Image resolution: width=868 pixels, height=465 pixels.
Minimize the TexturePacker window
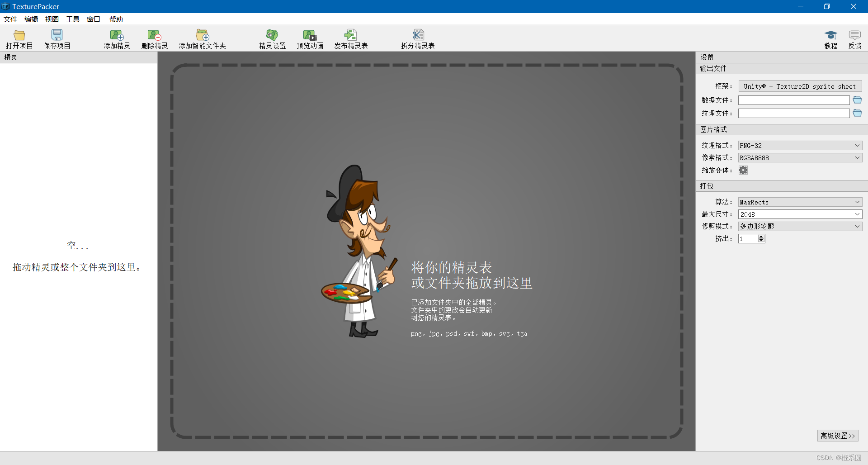(x=800, y=6)
